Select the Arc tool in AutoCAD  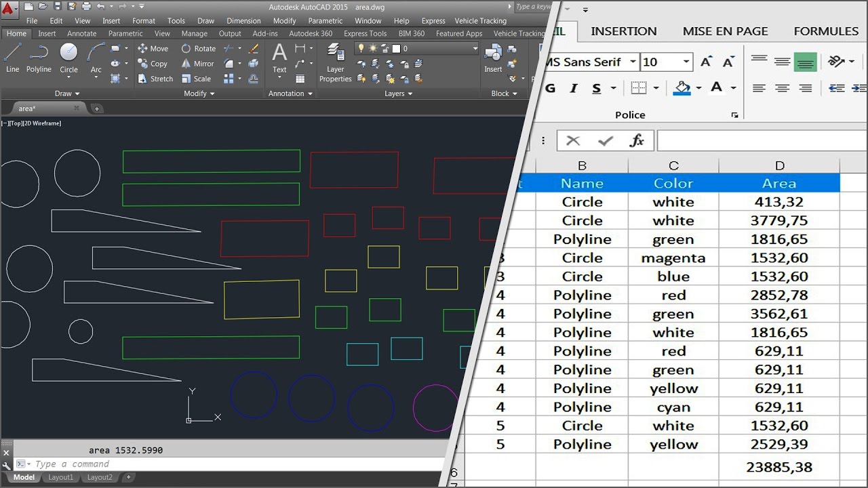pyautogui.click(x=96, y=58)
